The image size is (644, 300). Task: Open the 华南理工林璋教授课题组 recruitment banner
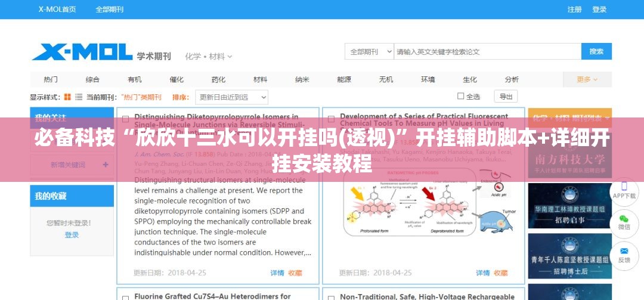point(569,206)
